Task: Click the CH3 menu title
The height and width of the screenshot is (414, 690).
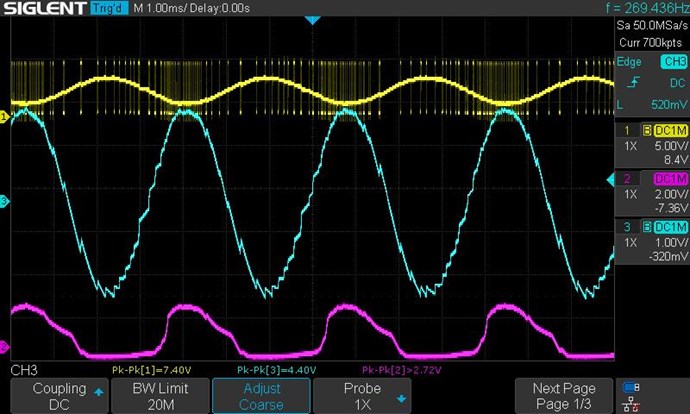Action: [24, 370]
